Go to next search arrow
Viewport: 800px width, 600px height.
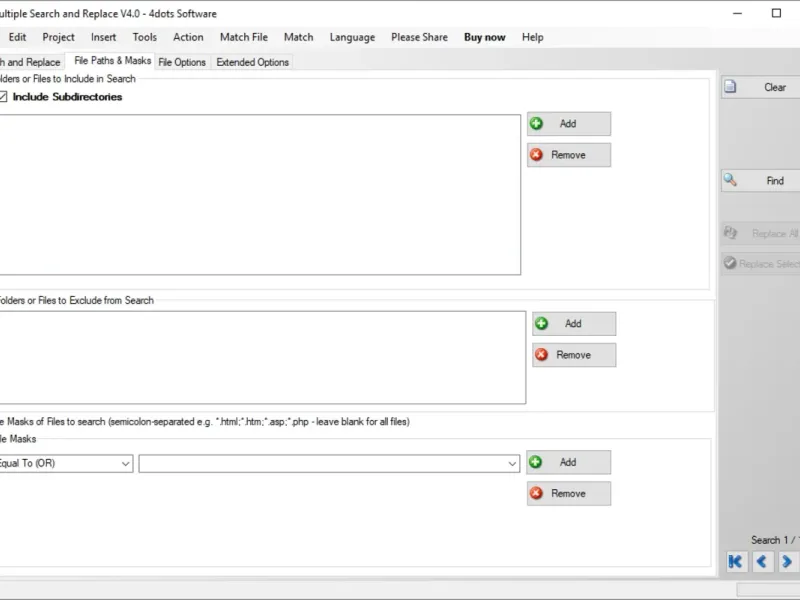788,562
